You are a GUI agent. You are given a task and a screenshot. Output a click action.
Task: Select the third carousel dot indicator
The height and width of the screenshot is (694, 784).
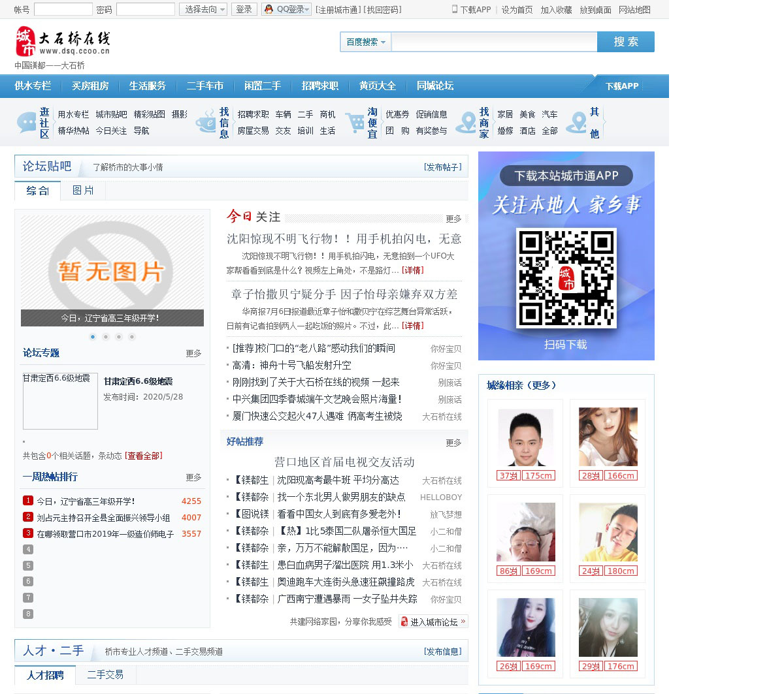[x=119, y=337]
